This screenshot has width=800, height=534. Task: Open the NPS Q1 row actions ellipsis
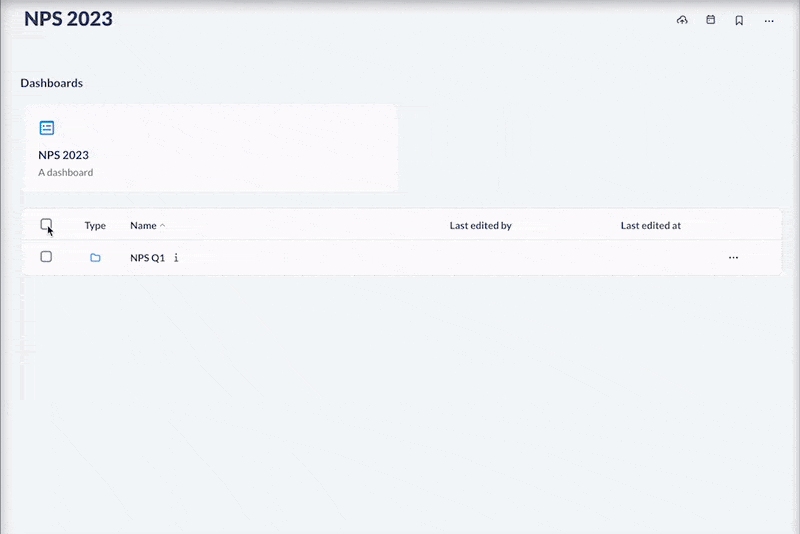coord(733,258)
